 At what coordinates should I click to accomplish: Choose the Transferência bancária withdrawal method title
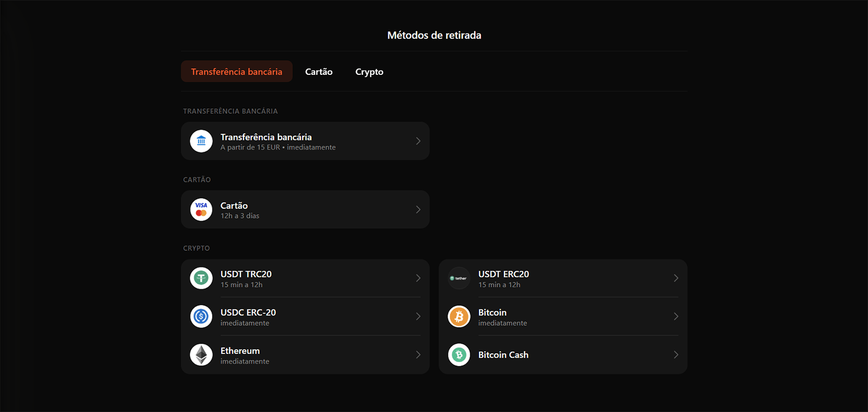(x=266, y=137)
